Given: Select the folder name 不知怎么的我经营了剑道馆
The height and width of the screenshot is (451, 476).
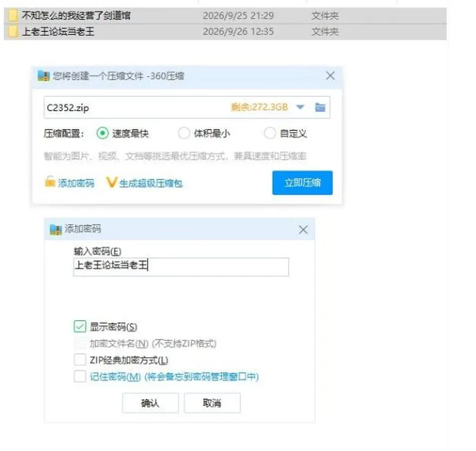Looking at the screenshot, I should pos(76,15).
